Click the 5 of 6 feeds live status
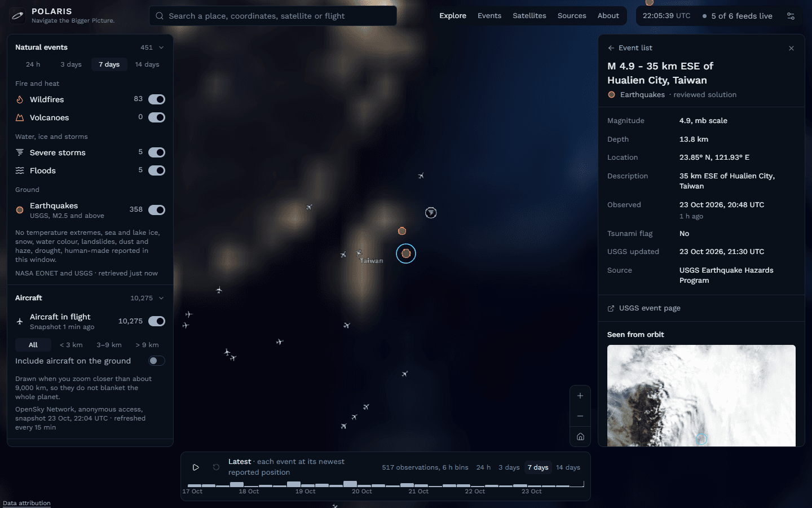 click(x=738, y=16)
